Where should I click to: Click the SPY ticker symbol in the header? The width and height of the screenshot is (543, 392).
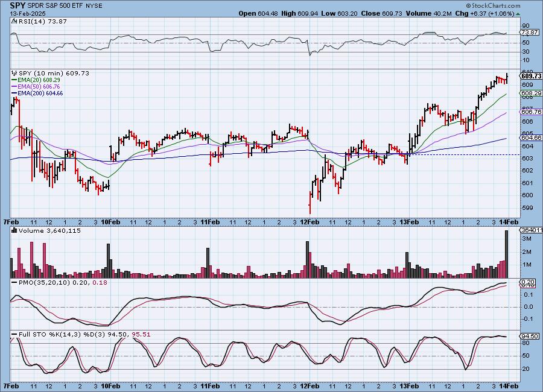coord(17,5)
